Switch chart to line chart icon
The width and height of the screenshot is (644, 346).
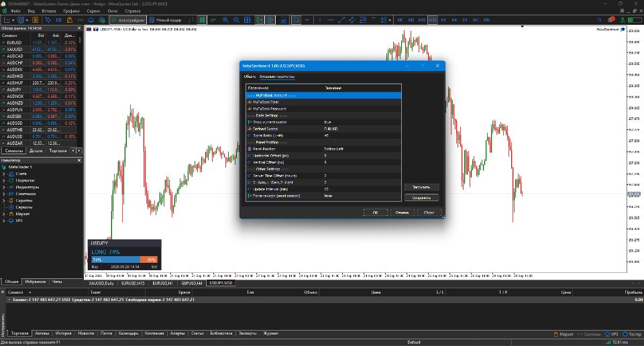tap(213, 19)
